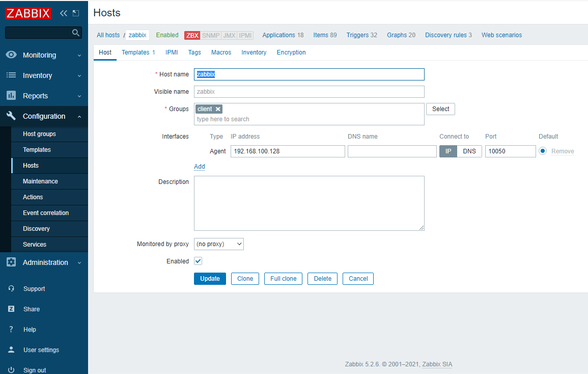Click the Help question mark icon
The image size is (588, 374).
11,329
